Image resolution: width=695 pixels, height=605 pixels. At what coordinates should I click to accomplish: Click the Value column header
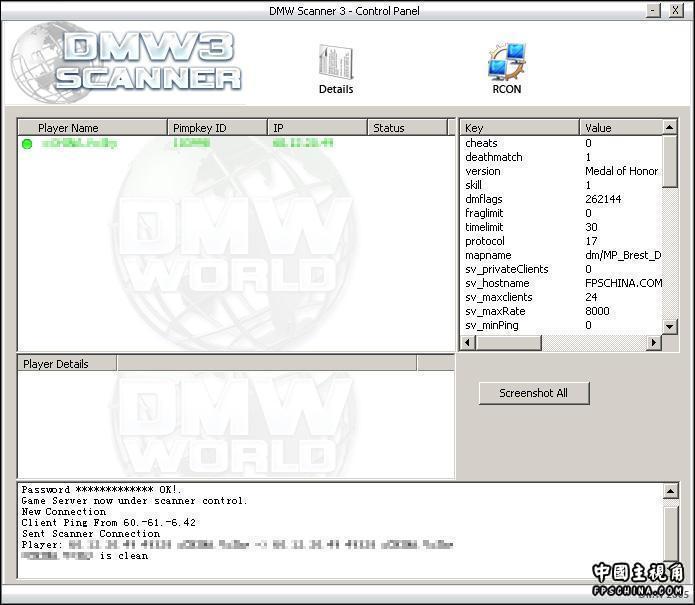(x=621, y=128)
